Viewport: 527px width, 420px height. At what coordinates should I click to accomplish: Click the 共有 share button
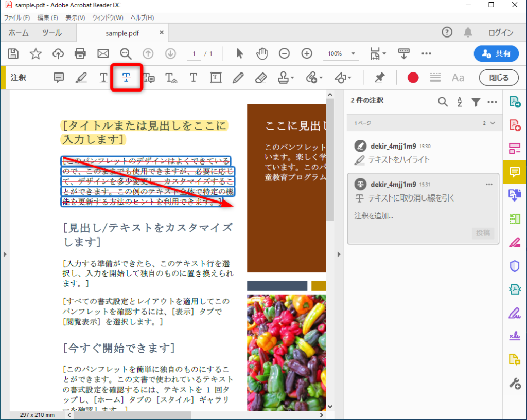tap(496, 53)
